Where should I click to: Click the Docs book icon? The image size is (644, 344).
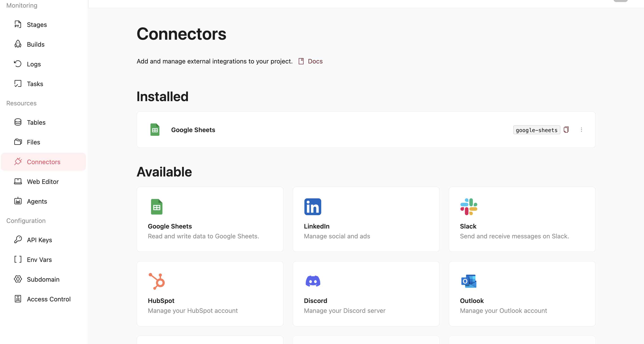[x=301, y=61]
